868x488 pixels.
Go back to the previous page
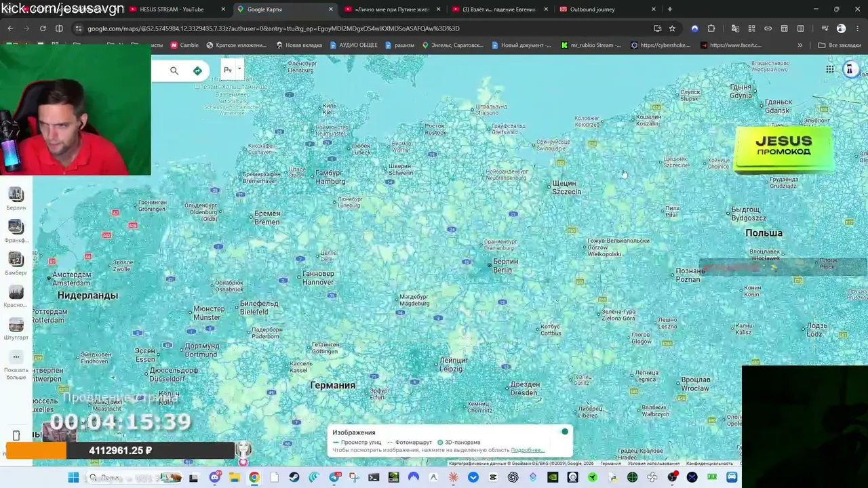coord(10,28)
